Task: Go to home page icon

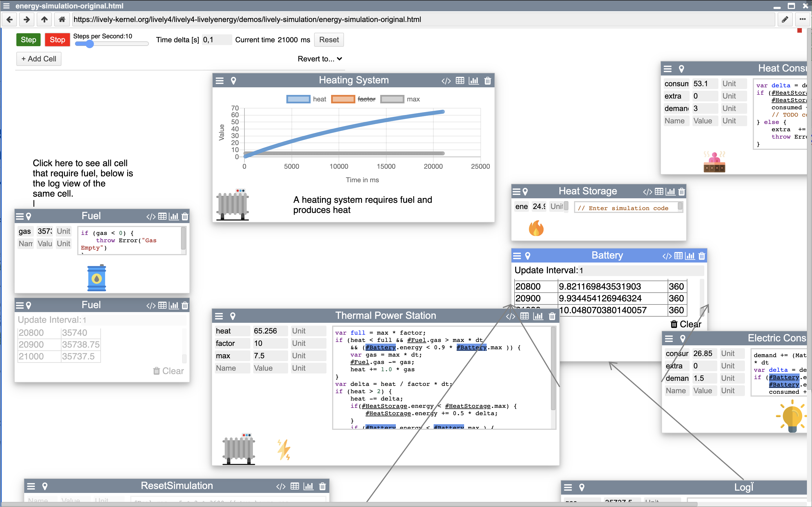Action: click(x=62, y=19)
